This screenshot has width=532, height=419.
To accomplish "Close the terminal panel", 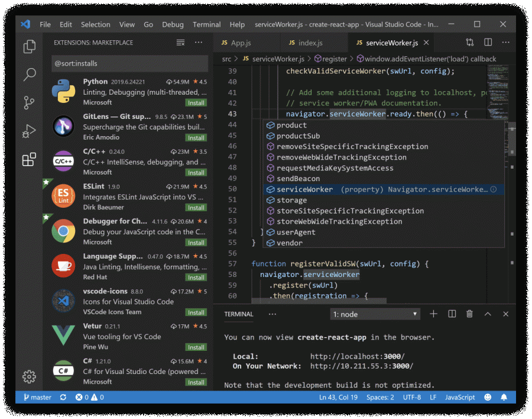I will [x=505, y=314].
